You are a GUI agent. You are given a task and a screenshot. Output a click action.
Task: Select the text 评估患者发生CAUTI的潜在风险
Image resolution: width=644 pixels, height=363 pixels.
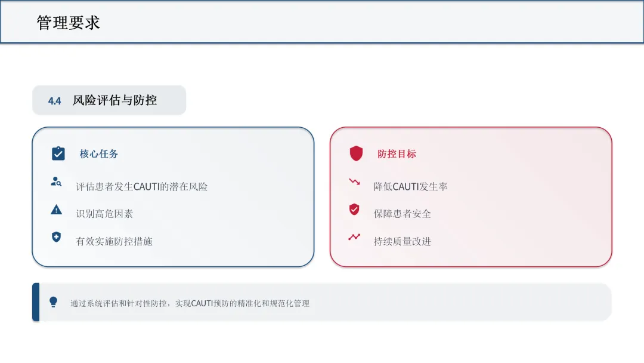pos(142,187)
